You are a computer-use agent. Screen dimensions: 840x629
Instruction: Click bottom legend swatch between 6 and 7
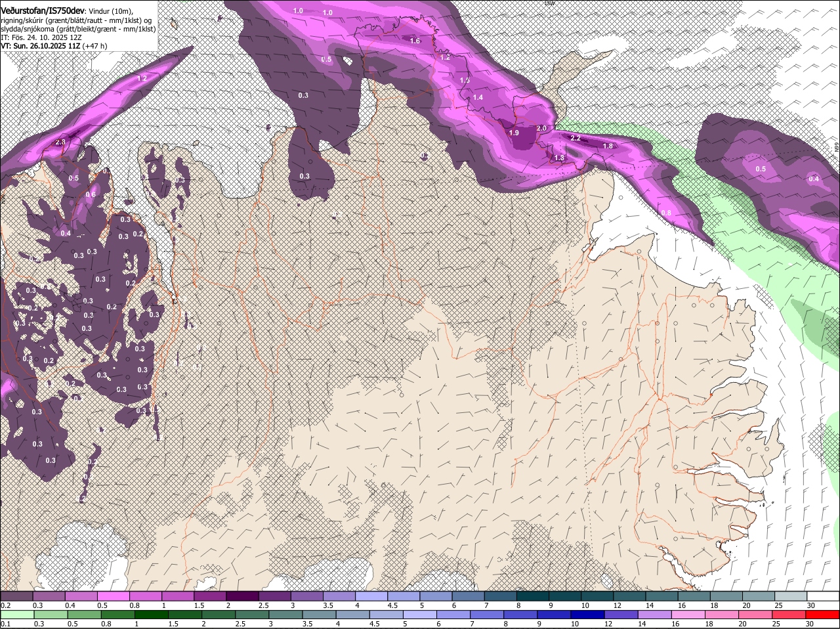pos(453,615)
